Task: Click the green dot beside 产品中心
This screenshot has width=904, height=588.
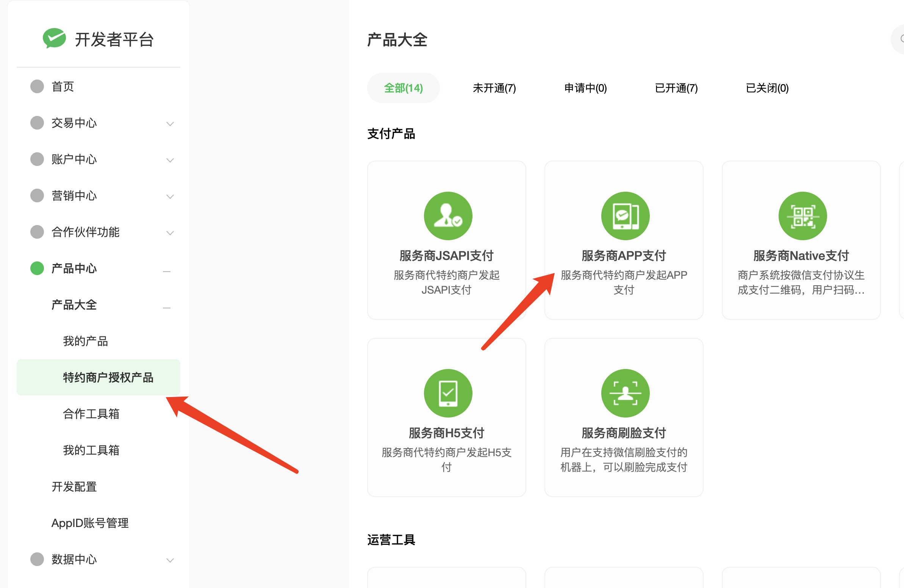Action: pos(37,268)
